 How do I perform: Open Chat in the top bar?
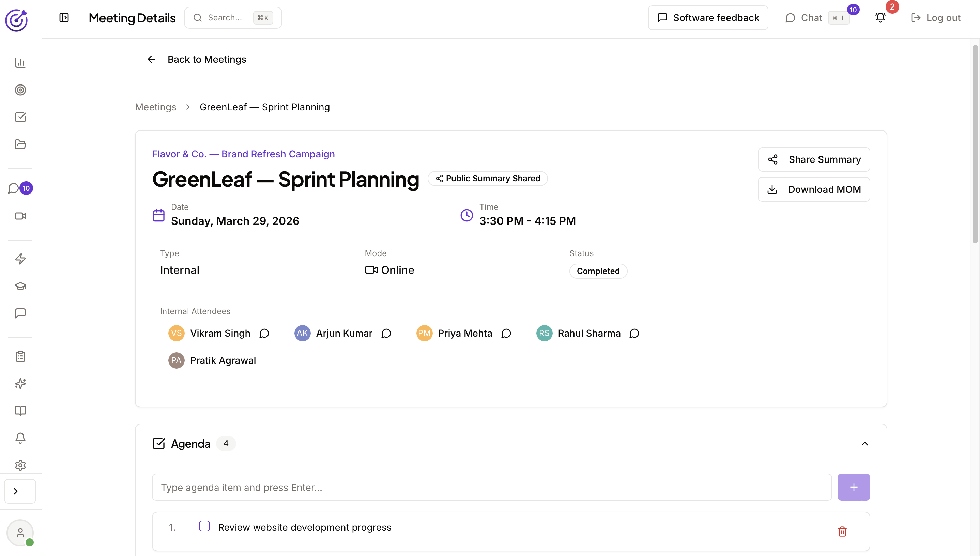point(812,18)
